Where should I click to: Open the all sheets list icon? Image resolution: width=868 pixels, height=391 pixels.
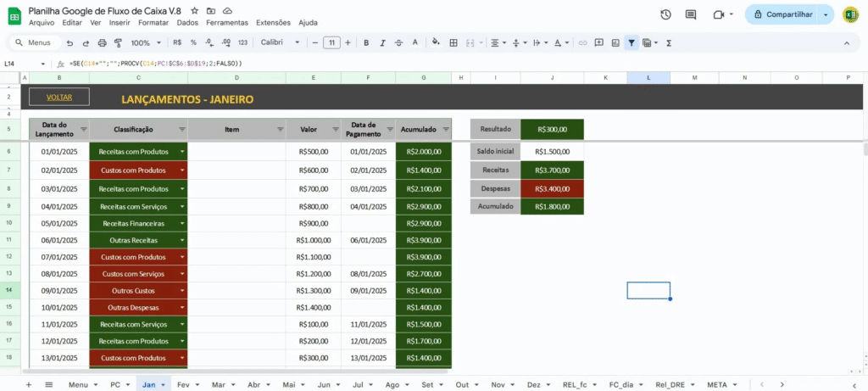click(49, 384)
